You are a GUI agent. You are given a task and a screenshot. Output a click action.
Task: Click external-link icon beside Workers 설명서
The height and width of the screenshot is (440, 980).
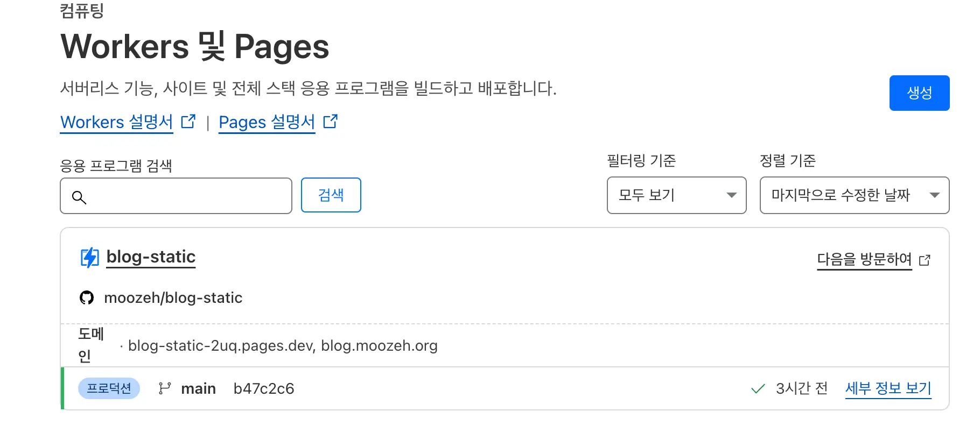188,122
